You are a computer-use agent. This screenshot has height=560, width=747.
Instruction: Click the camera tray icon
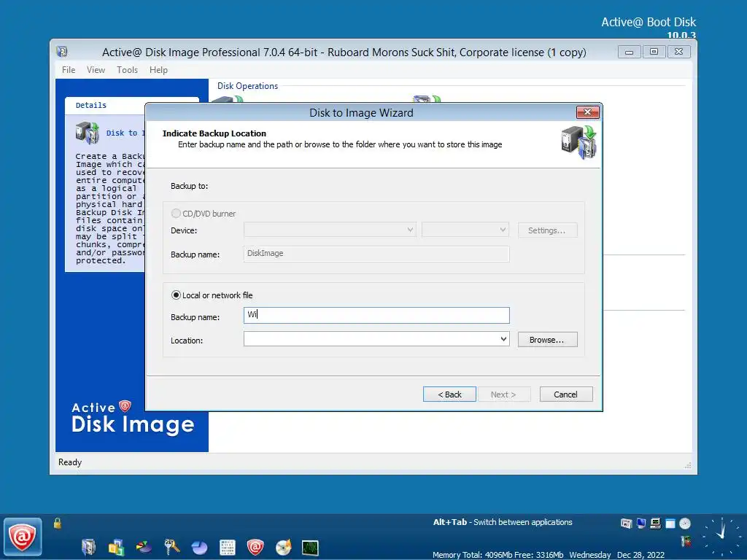626,524
